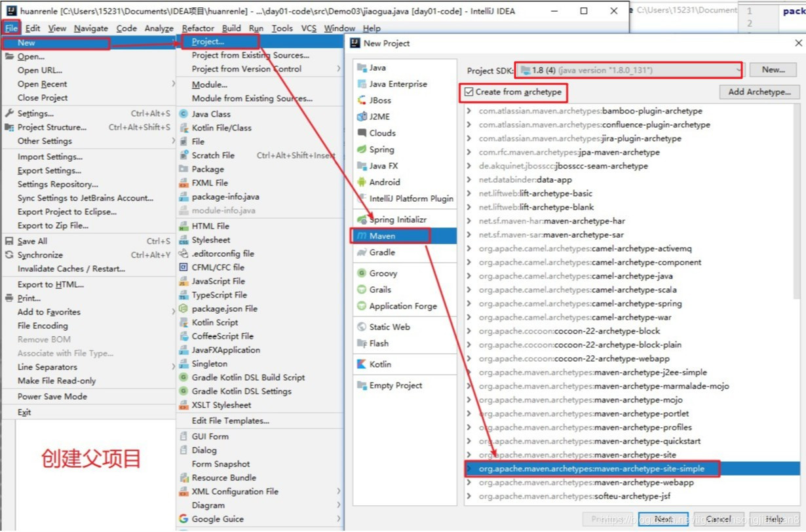Click the Next button
806x532 pixels.
pyautogui.click(x=663, y=519)
